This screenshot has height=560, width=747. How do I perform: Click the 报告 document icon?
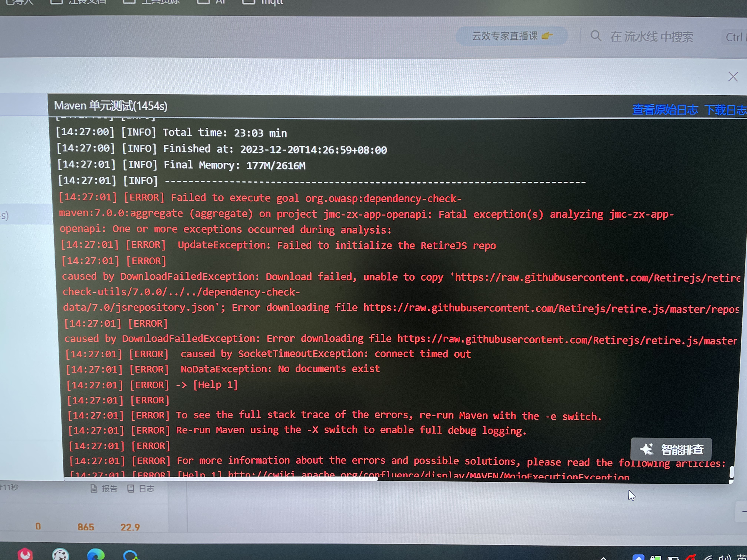click(x=94, y=489)
